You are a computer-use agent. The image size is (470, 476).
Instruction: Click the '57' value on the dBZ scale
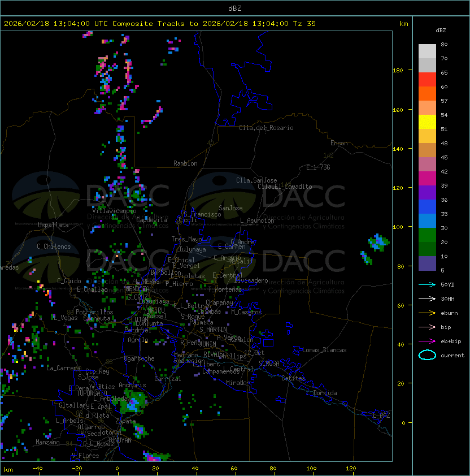(x=444, y=101)
